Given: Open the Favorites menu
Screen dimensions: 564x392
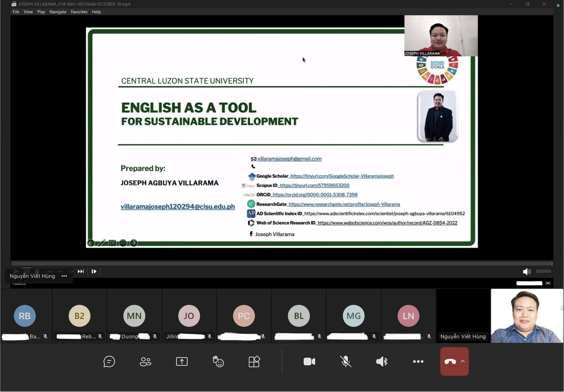Looking at the screenshot, I should (79, 12).
